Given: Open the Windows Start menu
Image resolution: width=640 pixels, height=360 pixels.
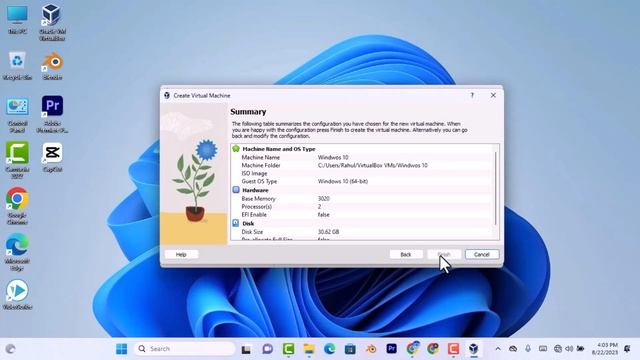Looking at the screenshot, I should coord(121,349).
